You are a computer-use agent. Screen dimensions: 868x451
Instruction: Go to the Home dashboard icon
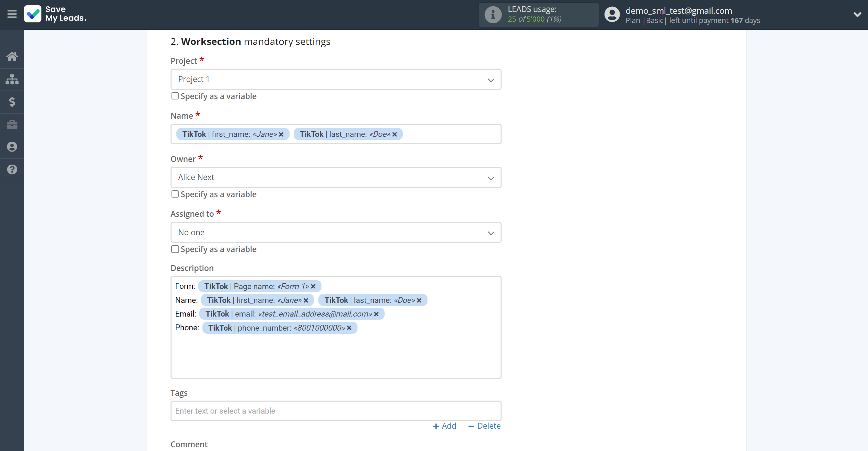[x=12, y=57]
